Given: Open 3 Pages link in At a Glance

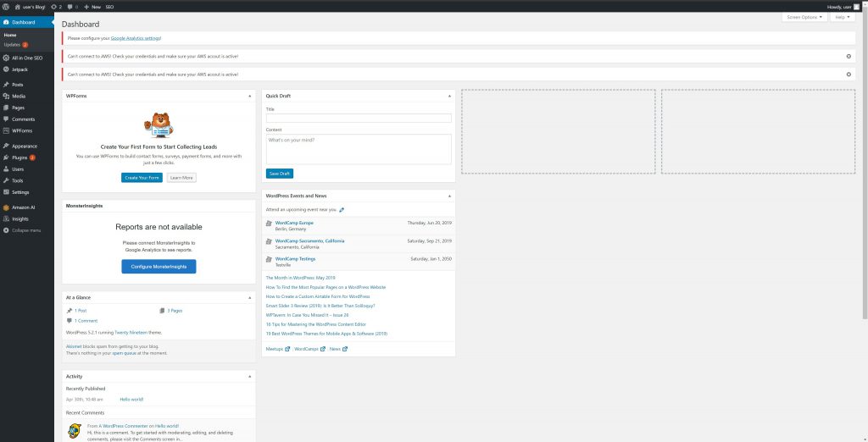Looking at the screenshot, I should click(x=175, y=311).
